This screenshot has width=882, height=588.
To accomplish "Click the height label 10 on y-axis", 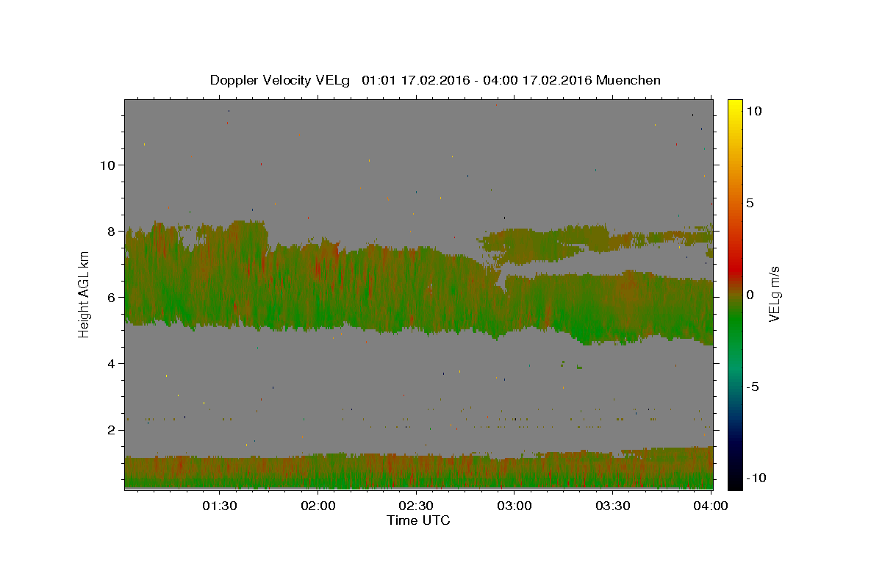I will tap(107, 165).
